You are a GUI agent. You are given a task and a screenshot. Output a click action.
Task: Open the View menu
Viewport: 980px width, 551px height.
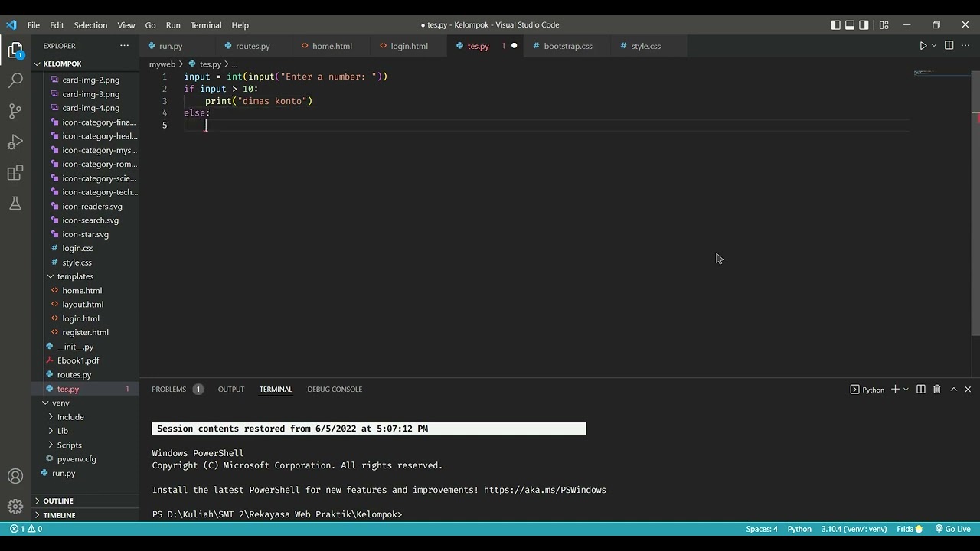coord(126,24)
